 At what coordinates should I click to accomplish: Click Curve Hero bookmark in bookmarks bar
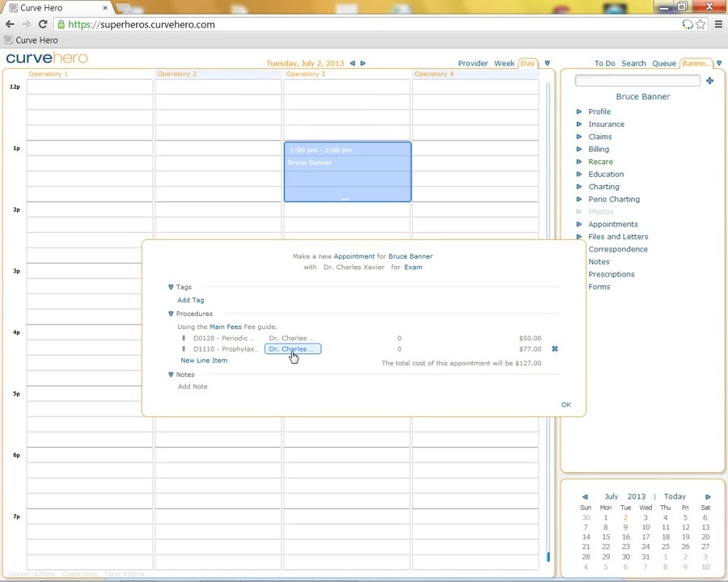pyautogui.click(x=31, y=40)
